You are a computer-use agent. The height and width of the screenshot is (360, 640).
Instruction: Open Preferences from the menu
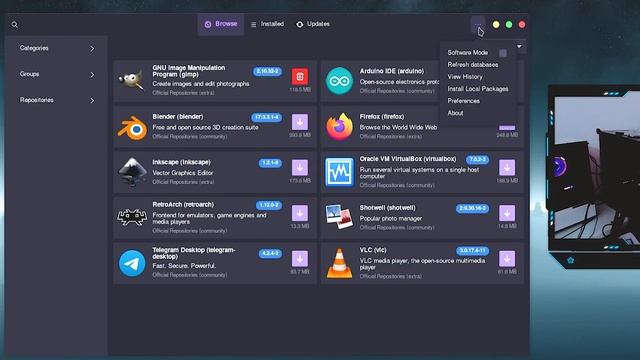pos(464,101)
